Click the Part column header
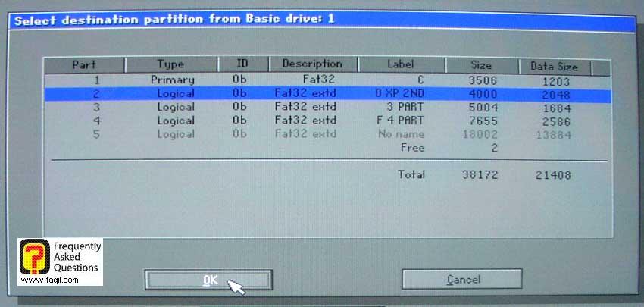Image resolution: width=644 pixels, height=307 pixels. click(x=83, y=65)
